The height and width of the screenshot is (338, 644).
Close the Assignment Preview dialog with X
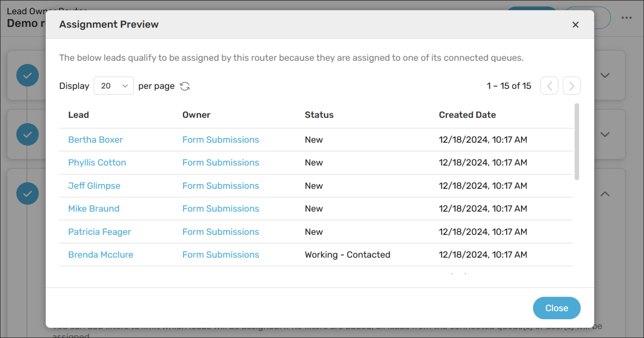575,25
